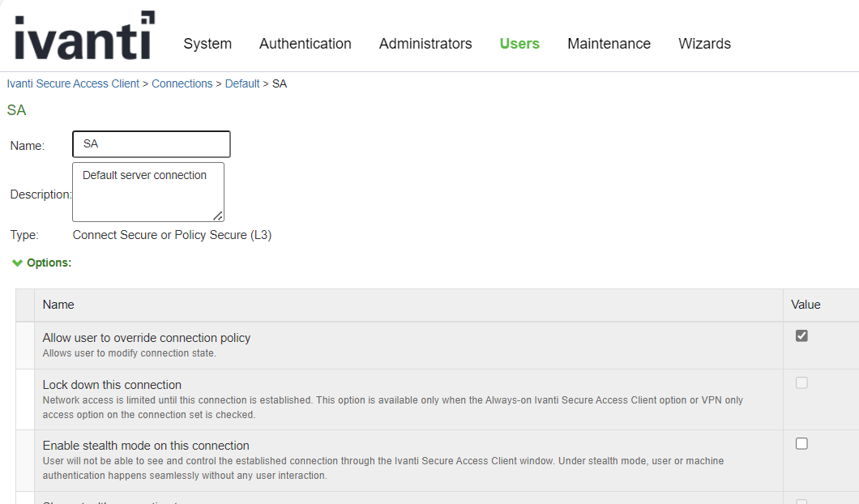Image resolution: width=859 pixels, height=504 pixels.
Task: Enable stealth mode on this connection
Action: pos(801,443)
